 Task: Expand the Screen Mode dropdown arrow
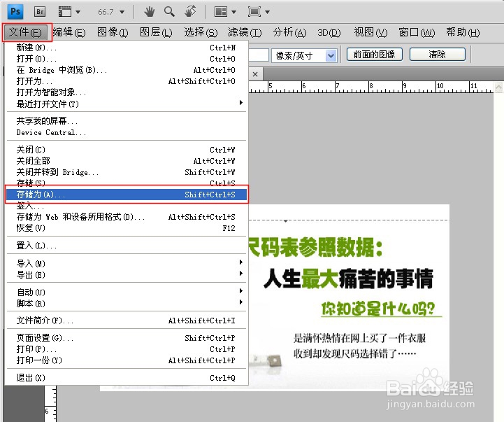[x=267, y=12]
